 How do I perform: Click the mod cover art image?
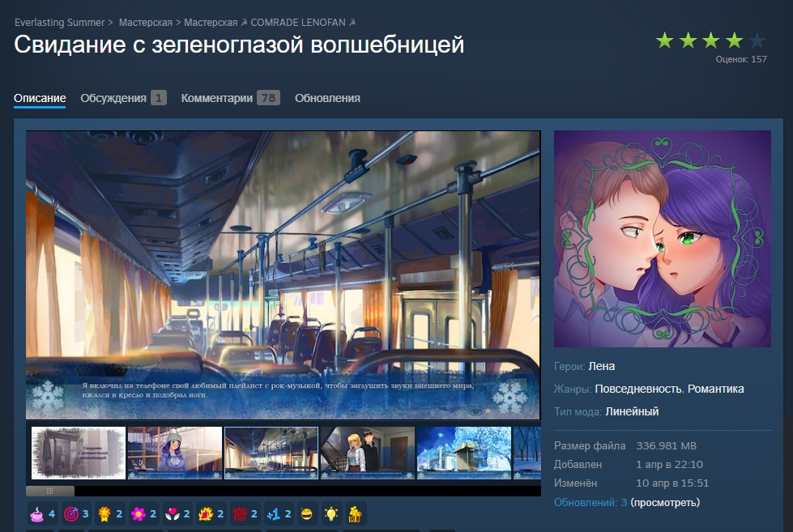(x=663, y=239)
